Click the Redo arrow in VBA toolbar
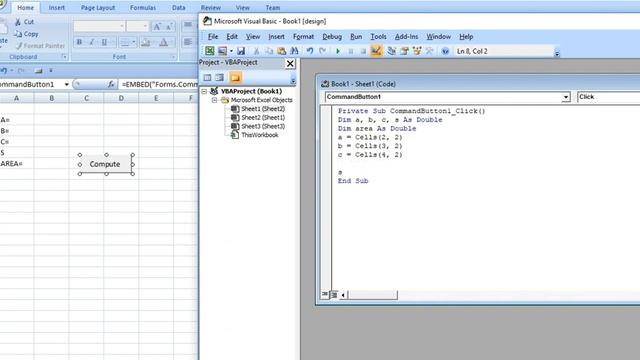640x360 pixels. 322,51
